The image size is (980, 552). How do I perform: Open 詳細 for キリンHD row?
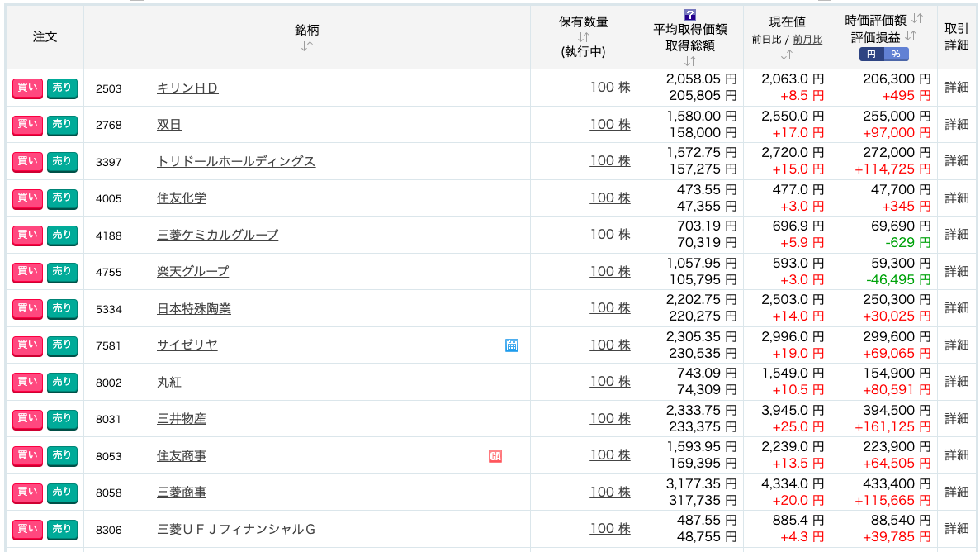pyautogui.click(x=957, y=88)
